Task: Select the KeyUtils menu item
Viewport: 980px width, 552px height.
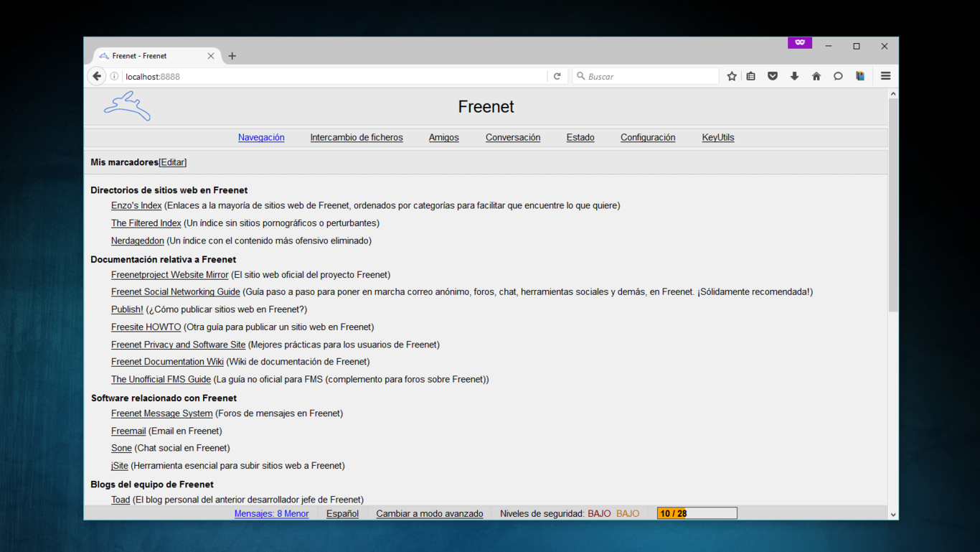Action: click(x=717, y=137)
